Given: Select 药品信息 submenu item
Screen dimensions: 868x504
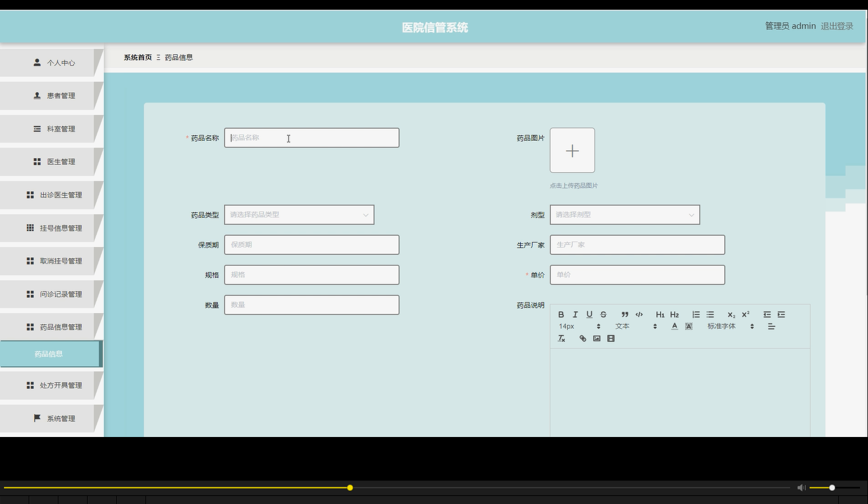Looking at the screenshot, I should (x=50, y=354).
